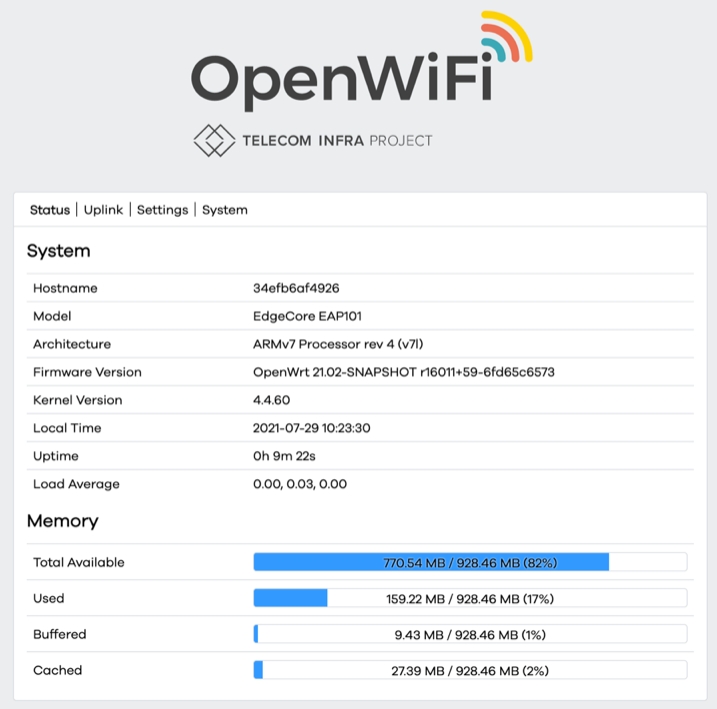Click the Memory section heading
The height and width of the screenshot is (709, 717).
[62, 521]
